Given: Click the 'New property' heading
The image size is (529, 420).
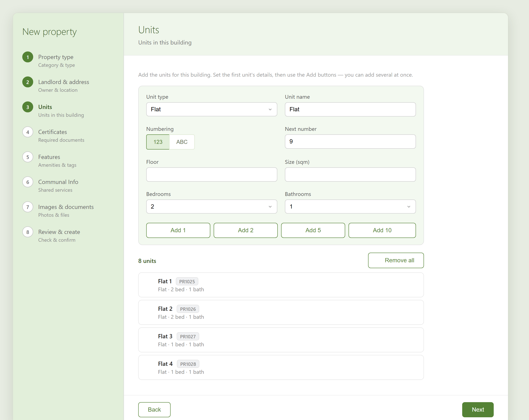Looking at the screenshot, I should point(50,32).
